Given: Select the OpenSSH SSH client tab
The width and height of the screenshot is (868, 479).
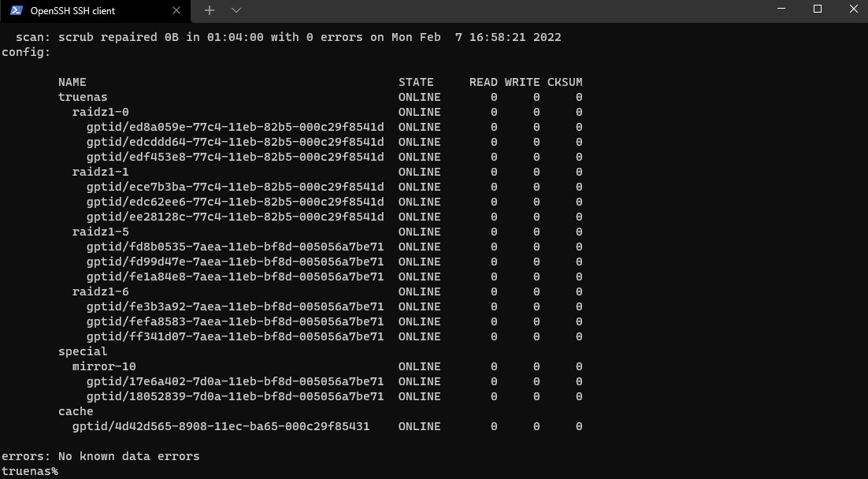Looking at the screenshot, I should (x=95, y=11).
